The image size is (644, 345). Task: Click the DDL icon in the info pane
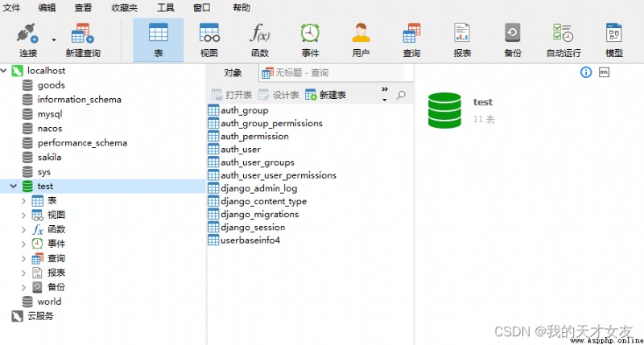604,72
